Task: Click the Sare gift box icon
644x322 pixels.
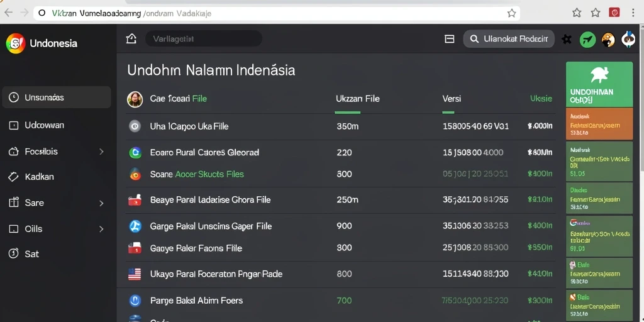Action: pyautogui.click(x=14, y=203)
